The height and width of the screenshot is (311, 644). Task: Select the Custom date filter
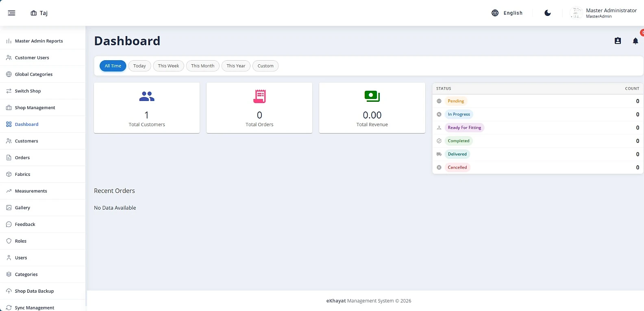(x=265, y=66)
